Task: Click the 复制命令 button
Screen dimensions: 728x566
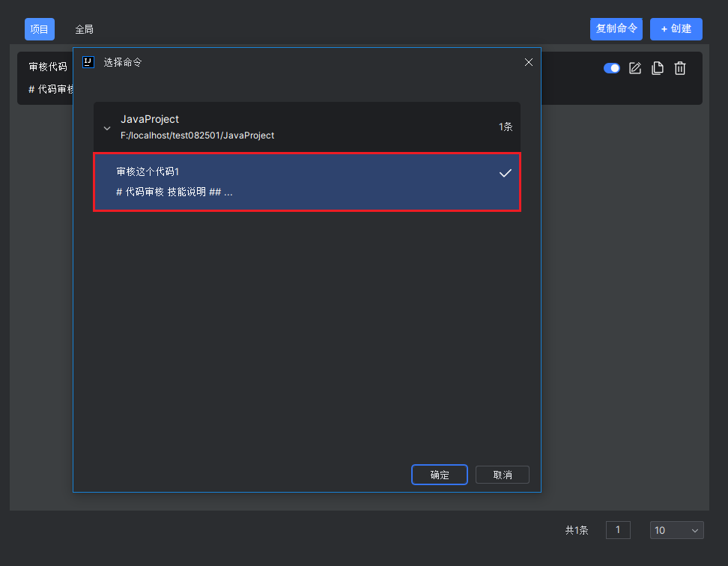Action: tap(616, 28)
